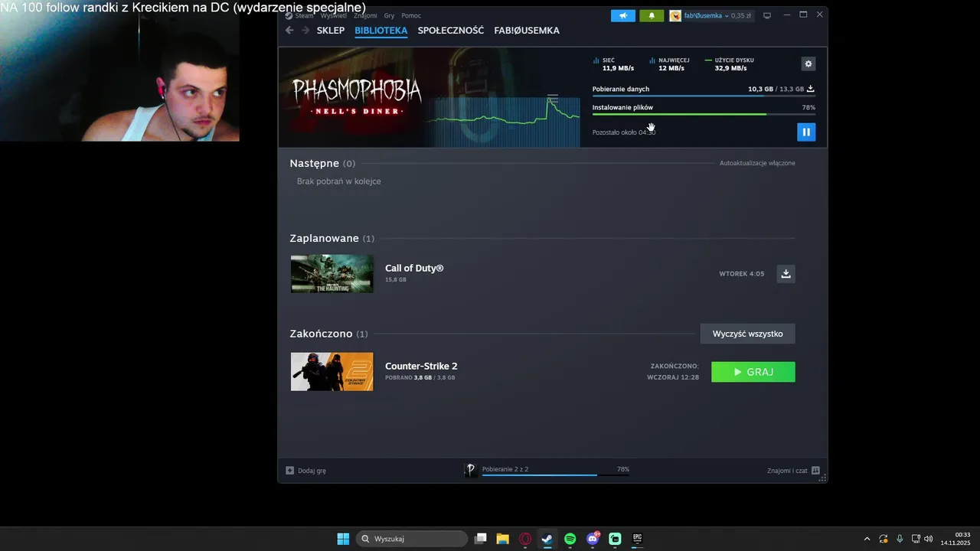
Task: Click the Zakończono section heading
Action: (321, 334)
